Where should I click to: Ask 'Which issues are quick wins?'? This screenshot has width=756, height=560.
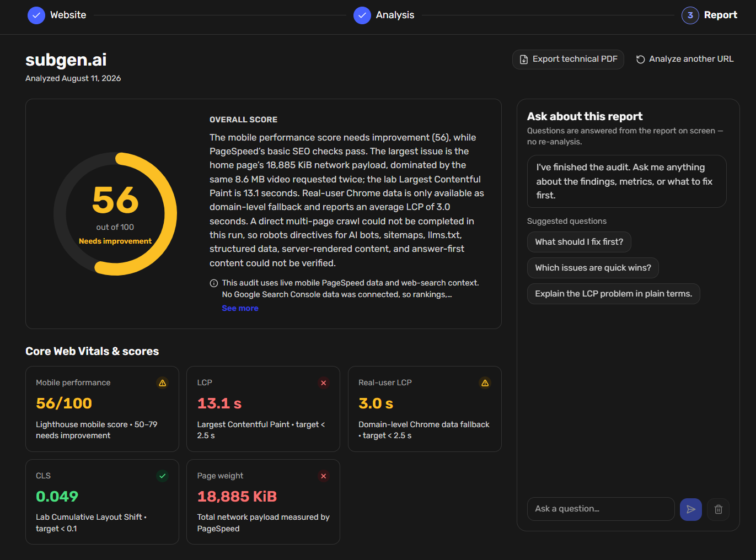pos(593,268)
